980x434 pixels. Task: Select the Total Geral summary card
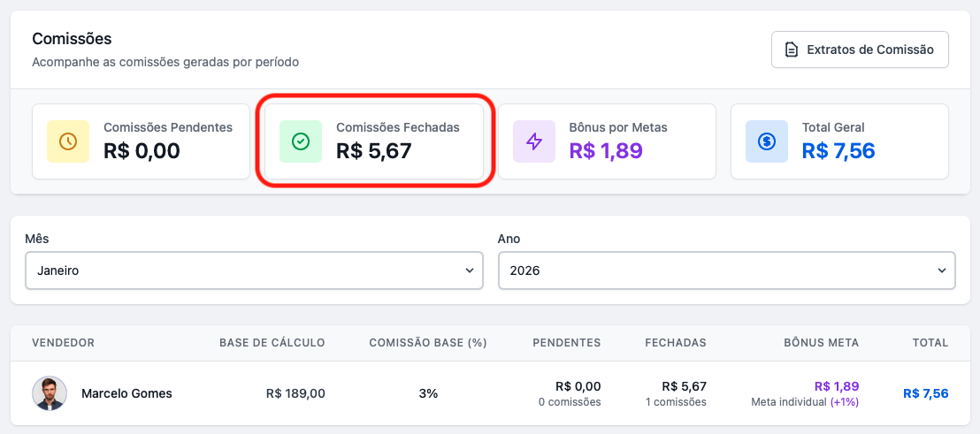[x=839, y=141]
